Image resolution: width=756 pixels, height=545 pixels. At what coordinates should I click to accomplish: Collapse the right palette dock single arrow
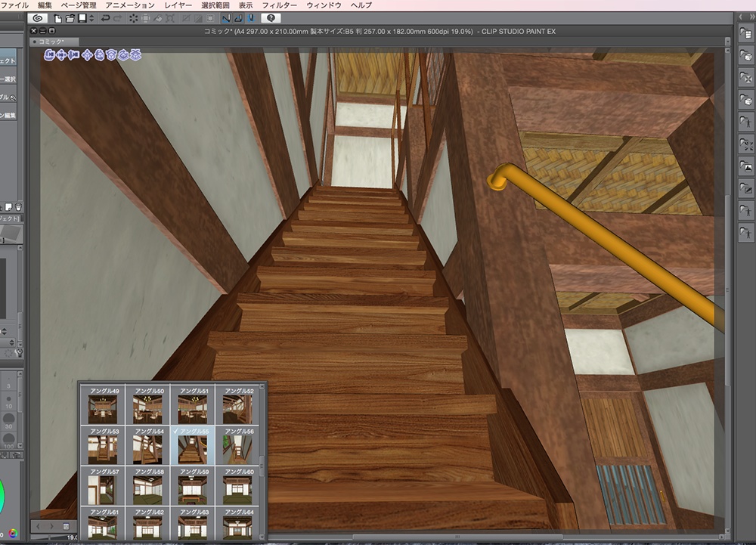pos(741,17)
